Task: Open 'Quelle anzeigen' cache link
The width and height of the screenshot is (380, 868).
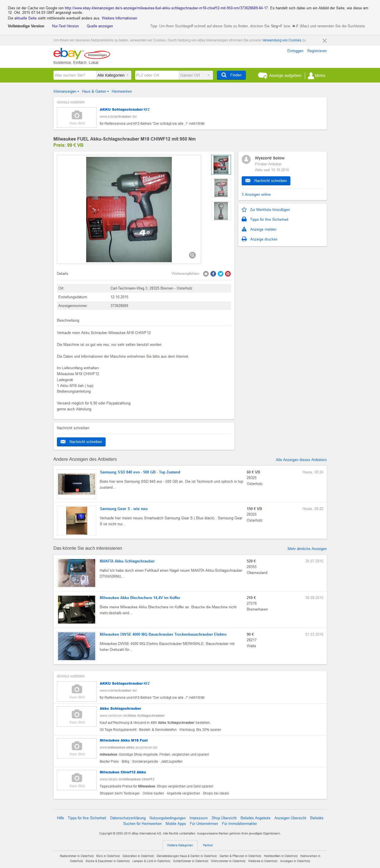Action: tap(100, 26)
